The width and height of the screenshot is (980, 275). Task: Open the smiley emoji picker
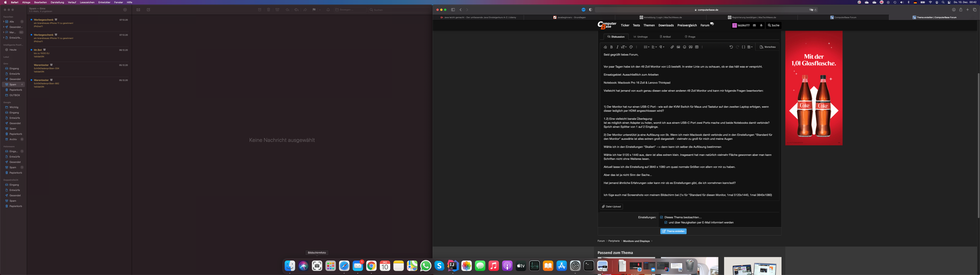point(684,47)
